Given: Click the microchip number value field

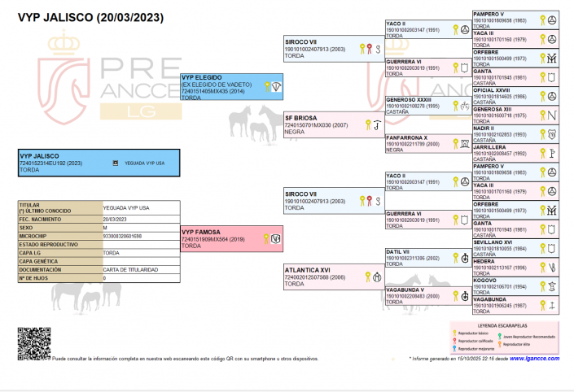Looking at the screenshot, I should pyautogui.click(x=142, y=236).
